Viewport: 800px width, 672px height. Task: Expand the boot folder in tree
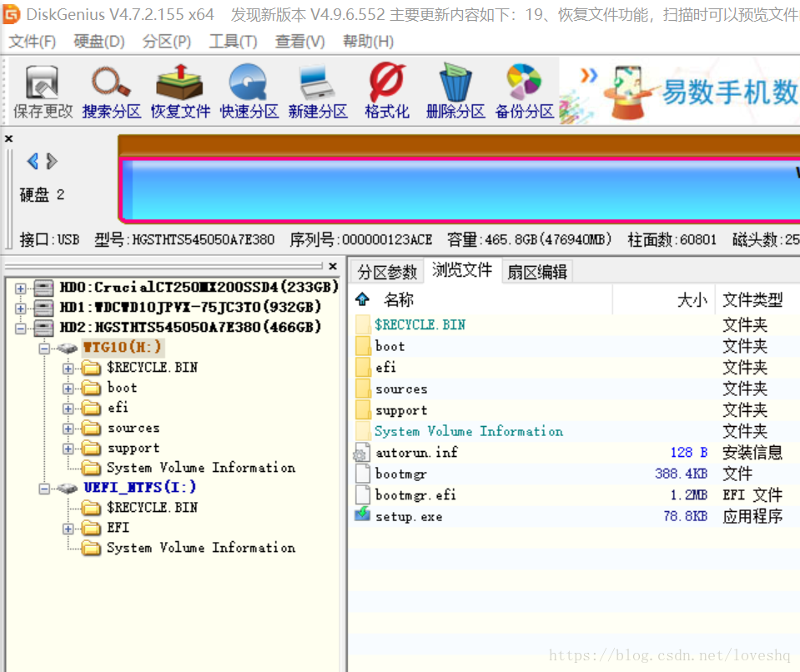[x=68, y=389]
